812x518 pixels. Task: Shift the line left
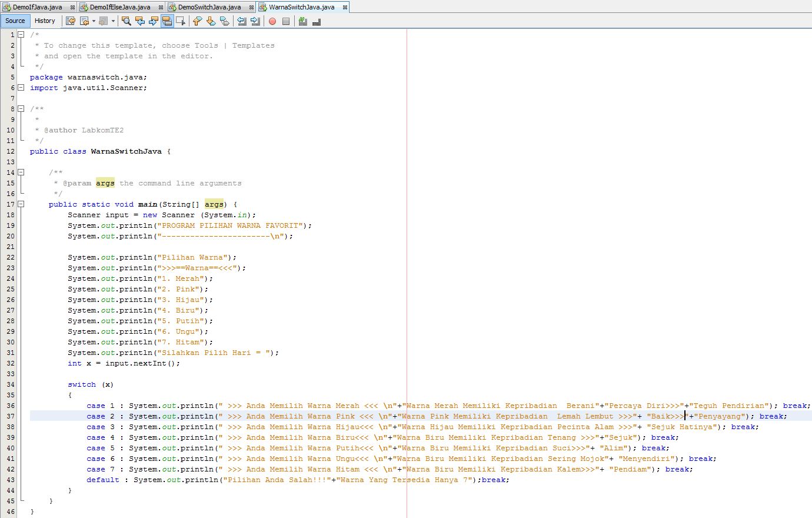(x=242, y=21)
